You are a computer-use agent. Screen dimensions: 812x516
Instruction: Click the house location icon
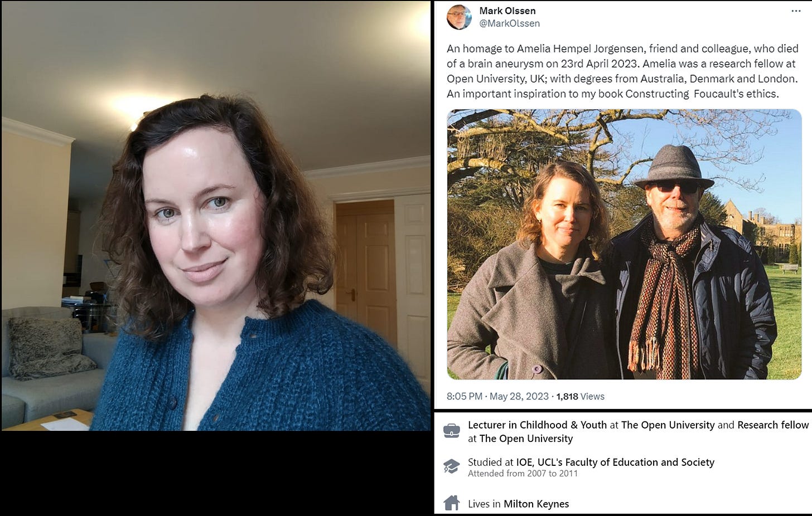[452, 503]
